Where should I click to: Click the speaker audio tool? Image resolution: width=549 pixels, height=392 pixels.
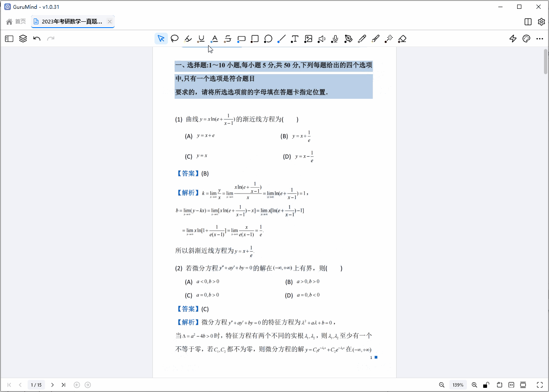point(322,39)
